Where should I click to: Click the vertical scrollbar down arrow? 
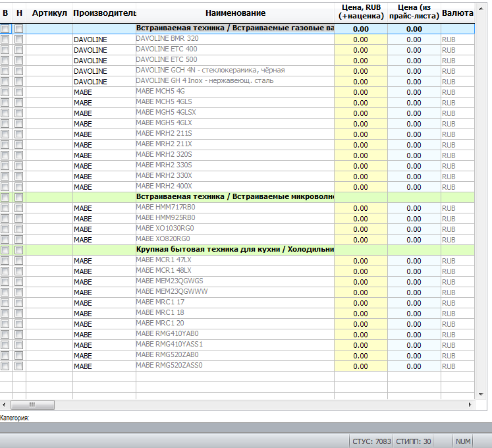[x=481, y=395]
